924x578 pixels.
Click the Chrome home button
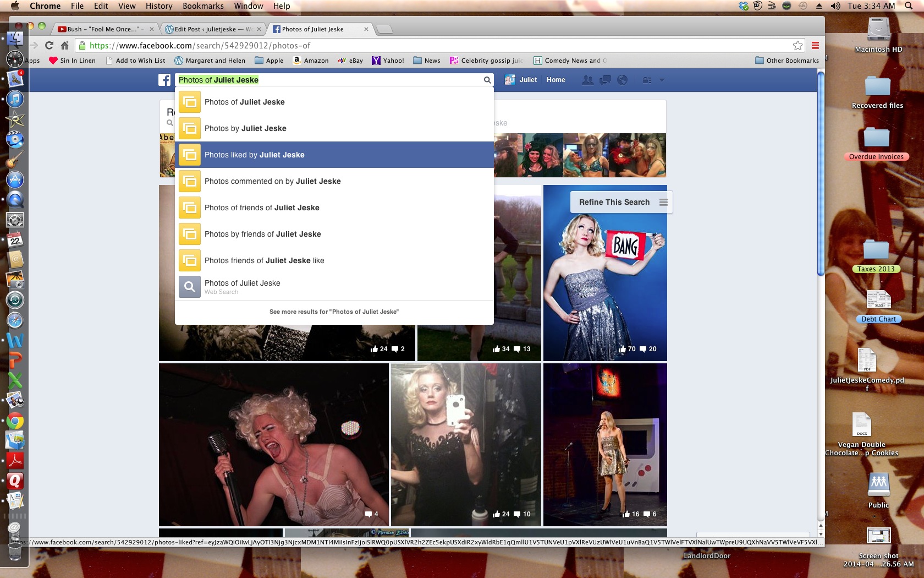65,45
